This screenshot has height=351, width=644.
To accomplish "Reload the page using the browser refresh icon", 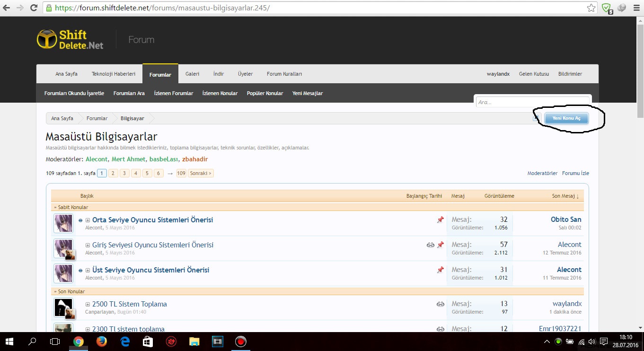I will 34,8.
